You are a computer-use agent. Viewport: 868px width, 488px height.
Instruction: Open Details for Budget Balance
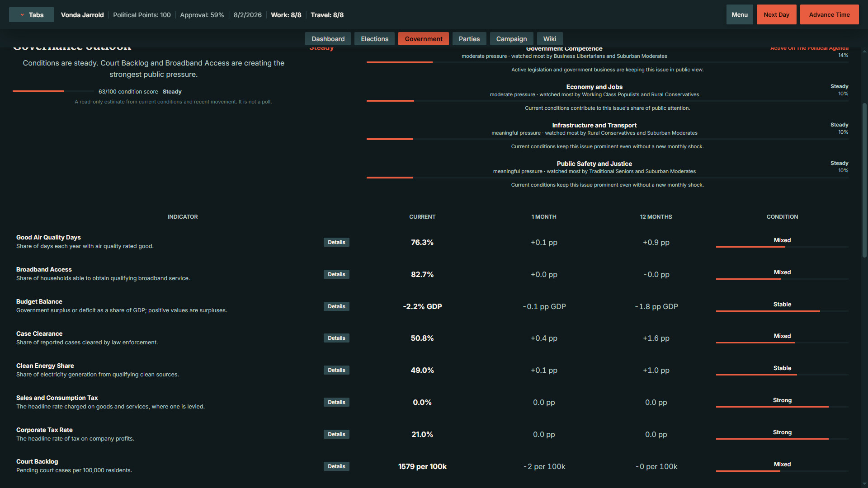point(336,306)
